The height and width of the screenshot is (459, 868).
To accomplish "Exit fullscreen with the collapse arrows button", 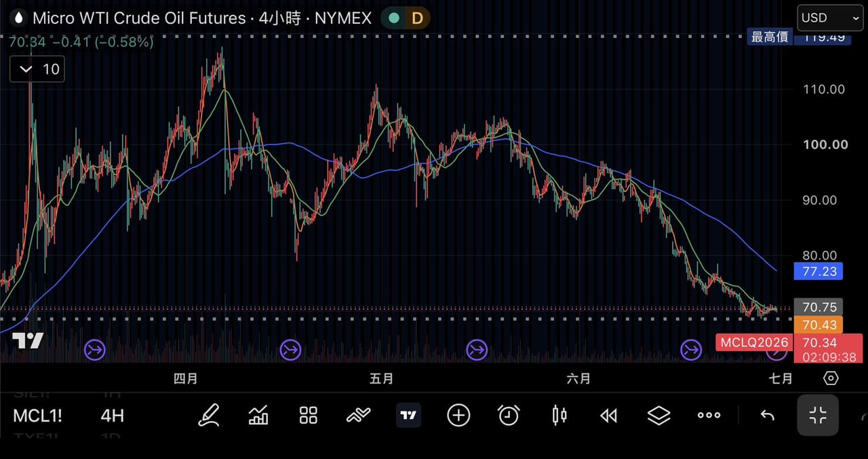I will point(818,415).
